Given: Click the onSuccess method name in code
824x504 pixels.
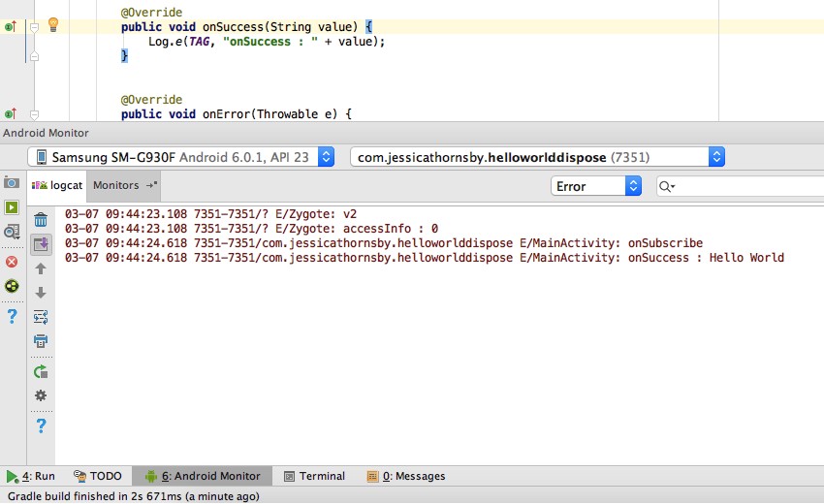Looking at the screenshot, I should [233, 27].
